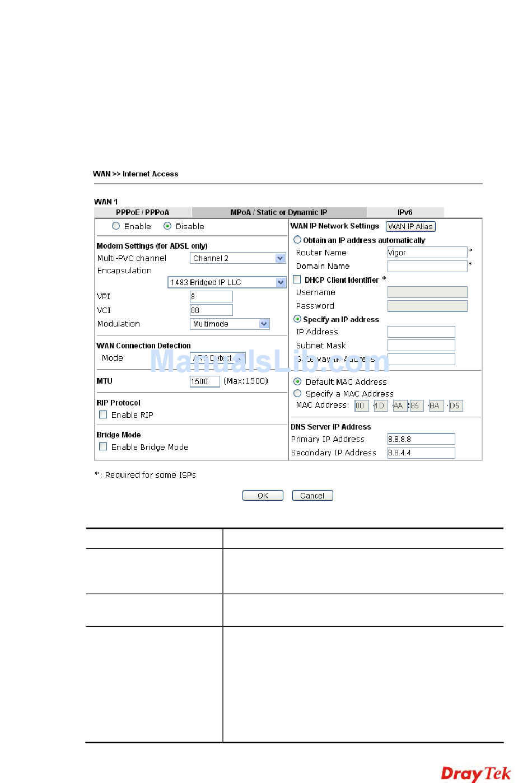Click the MTU input field
The height and width of the screenshot is (783, 532).
(x=204, y=381)
